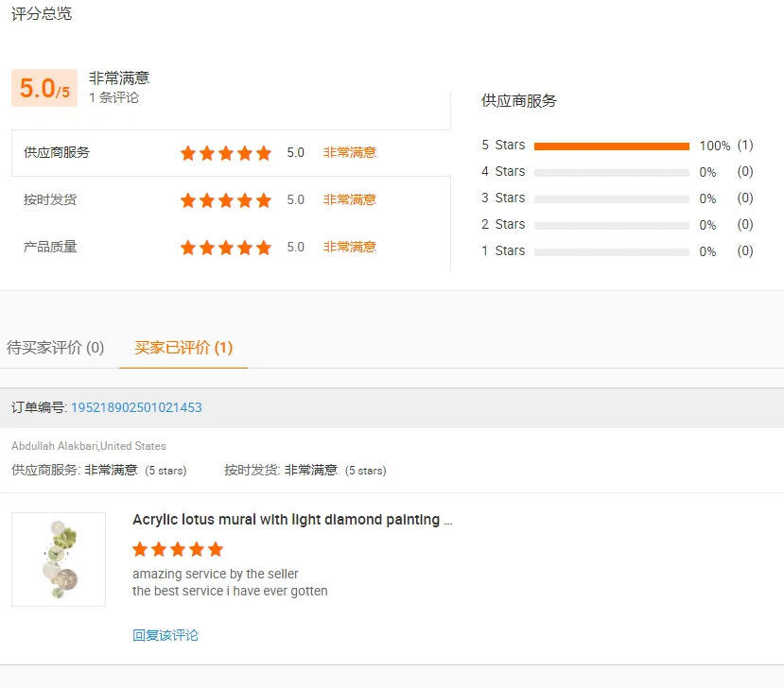
Task: Click the 2 Stars rating bar
Action: [x=611, y=226]
